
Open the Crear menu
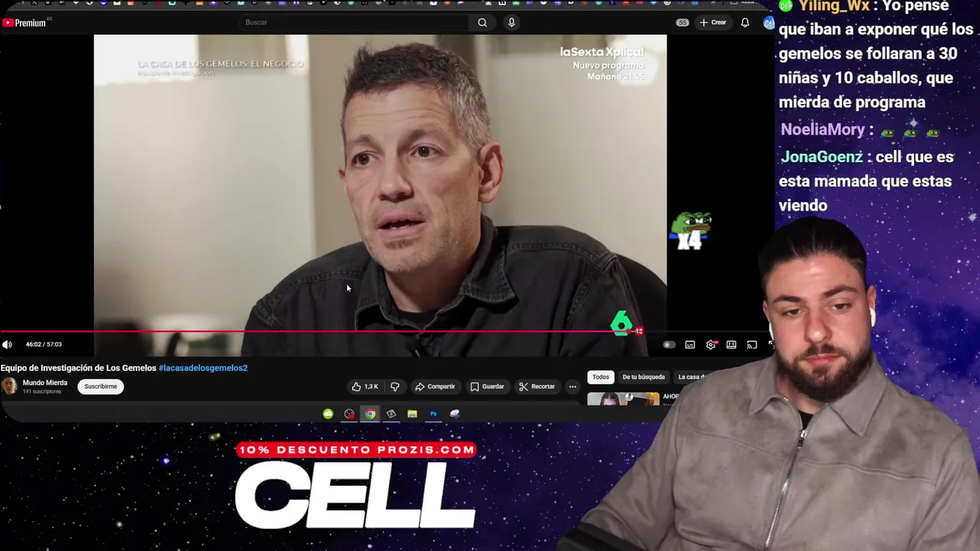[713, 22]
